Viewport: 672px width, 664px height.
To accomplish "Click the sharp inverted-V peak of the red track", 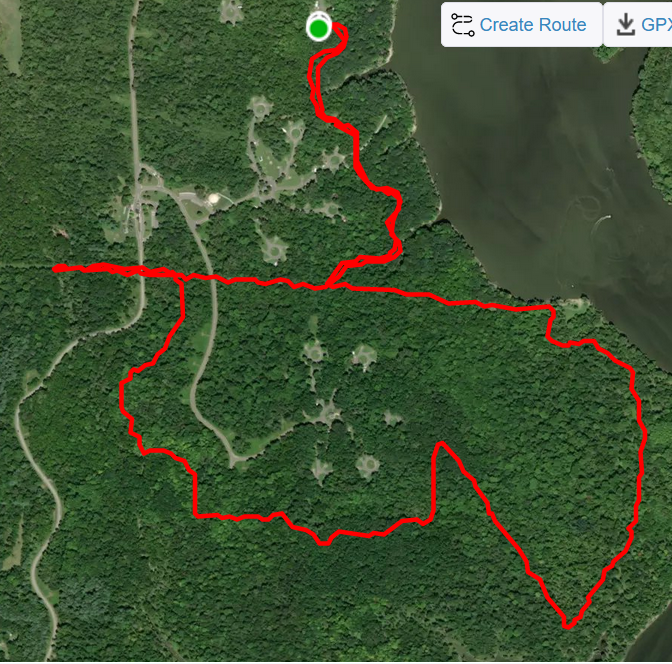I will point(441,444).
